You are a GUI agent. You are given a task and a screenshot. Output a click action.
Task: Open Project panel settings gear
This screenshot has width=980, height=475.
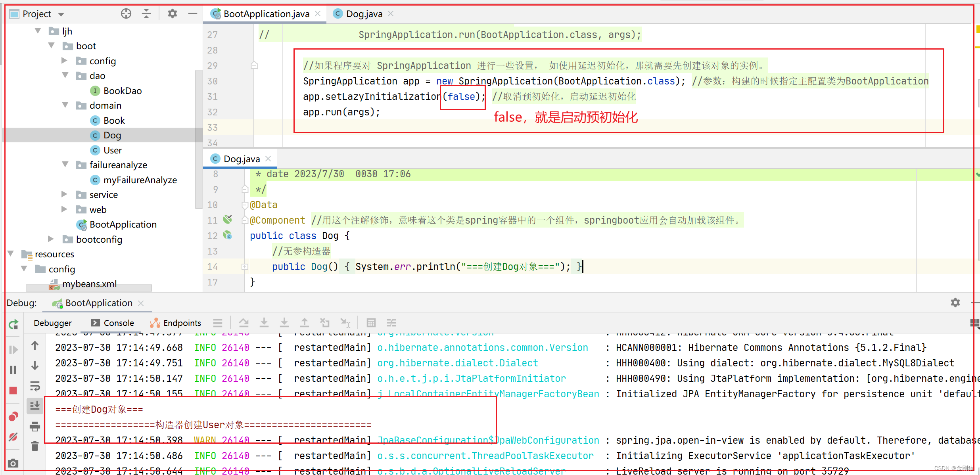172,13
